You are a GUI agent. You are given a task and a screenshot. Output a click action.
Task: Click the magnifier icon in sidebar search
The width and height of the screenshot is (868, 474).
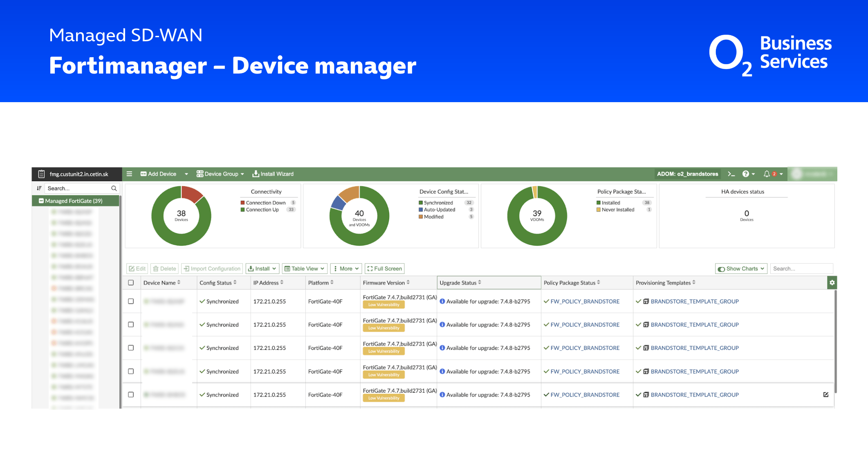point(114,188)
